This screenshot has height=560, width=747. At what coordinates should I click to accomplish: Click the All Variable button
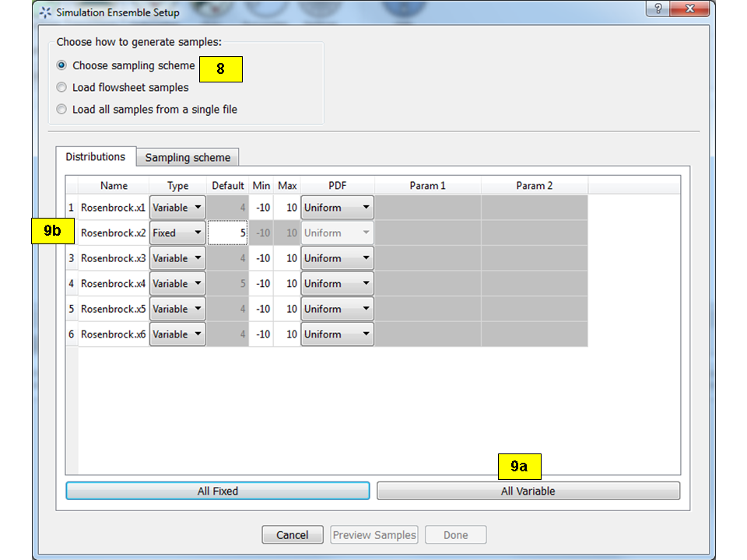[x=528, y=491]
